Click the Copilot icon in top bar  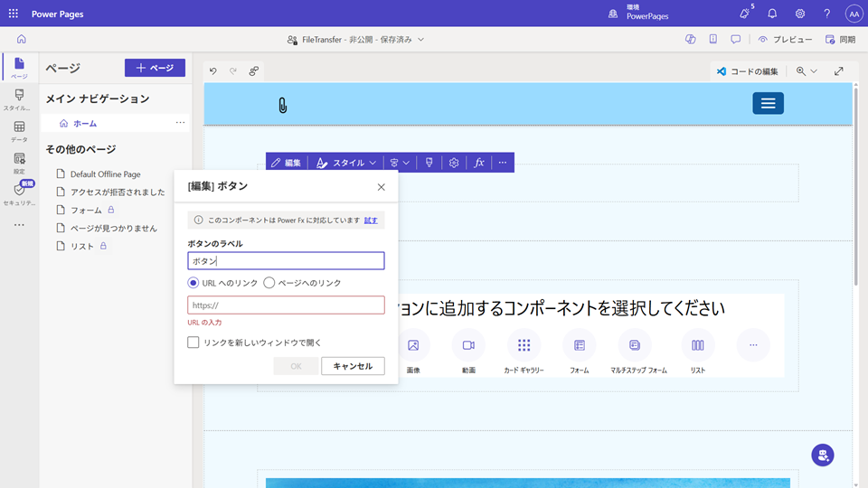tap(690, 40)
